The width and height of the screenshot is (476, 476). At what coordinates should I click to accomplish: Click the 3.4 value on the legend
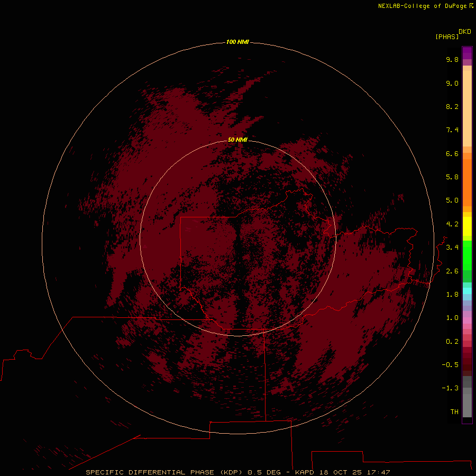tap(452, 248)
